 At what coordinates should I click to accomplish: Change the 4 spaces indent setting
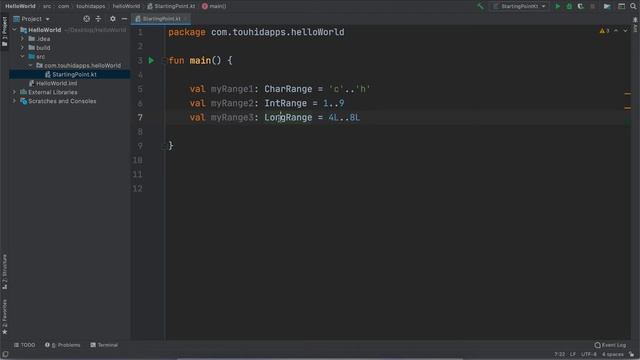click(x=612, y=354)
